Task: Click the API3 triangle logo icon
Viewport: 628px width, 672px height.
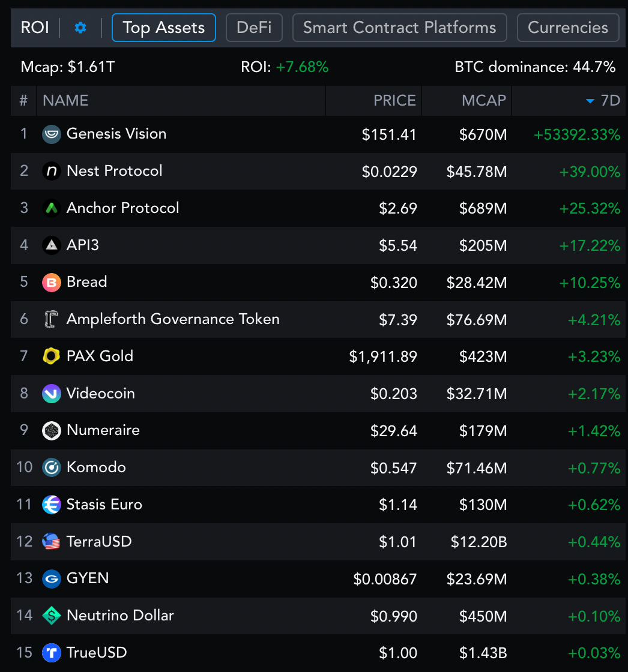Action: (x=52, y=245)
